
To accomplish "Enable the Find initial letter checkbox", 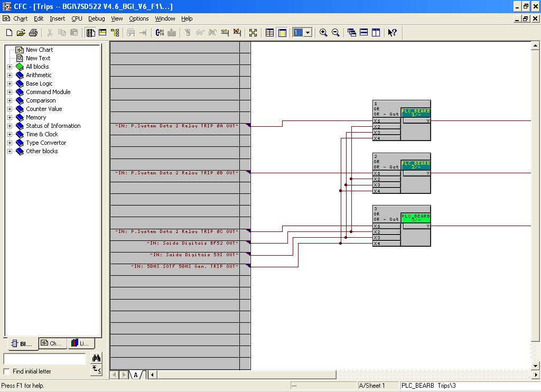I will click(6, 371).
